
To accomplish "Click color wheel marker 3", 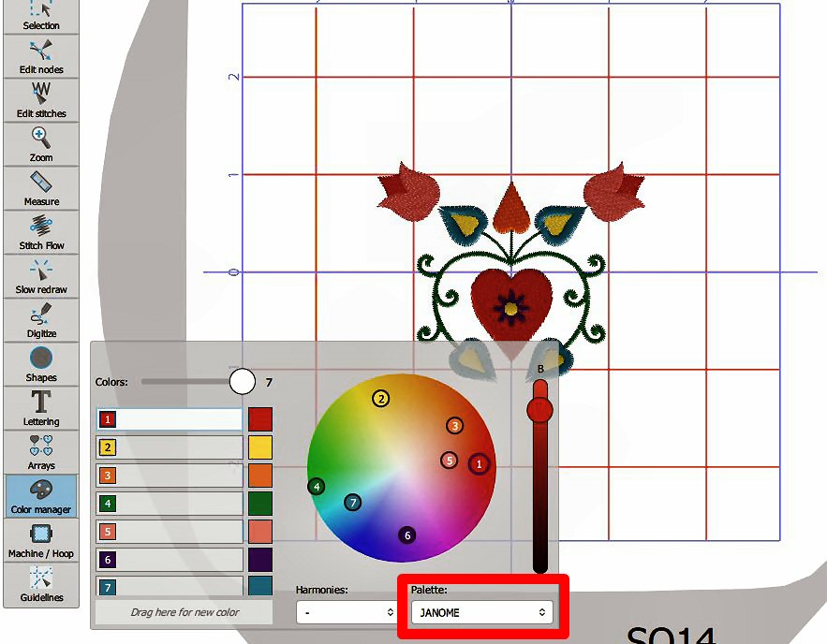I will pyautogui.click(x=454, y=425).
